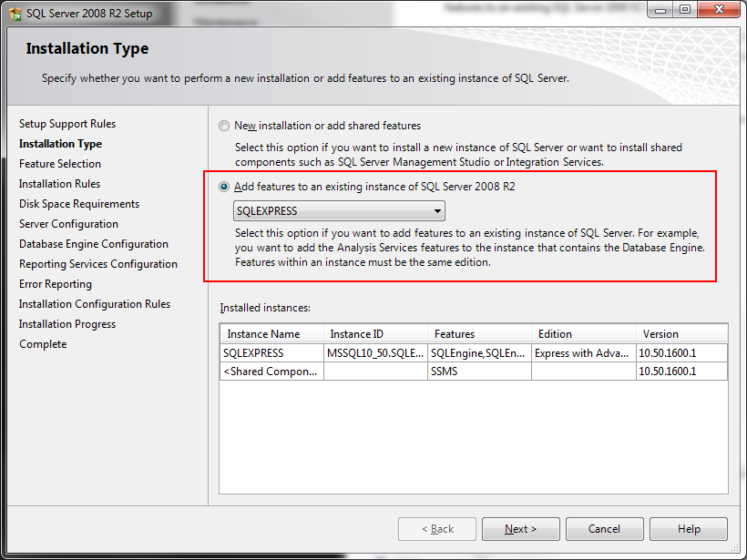Click Disk Space Requirements step
Viewport: 747px width, 560px height.
coord(79,204)
